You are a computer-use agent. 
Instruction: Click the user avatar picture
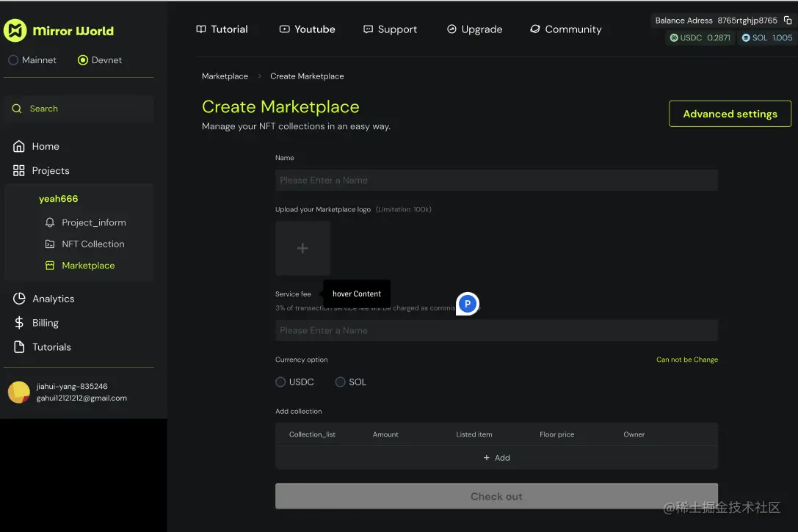[19, 392]
